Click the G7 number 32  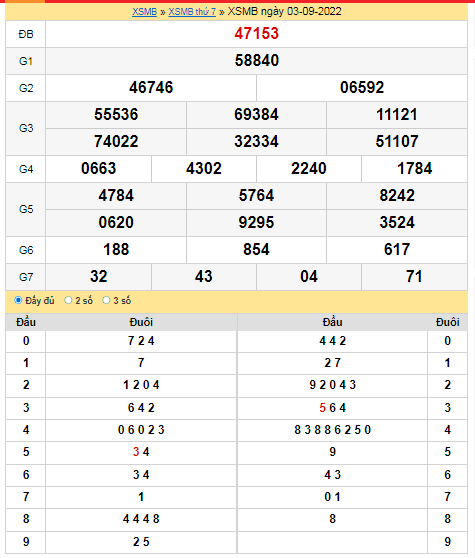99,277
